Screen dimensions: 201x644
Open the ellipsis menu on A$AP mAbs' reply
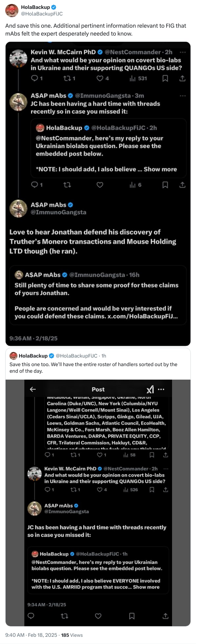click(x=183, y=95)
